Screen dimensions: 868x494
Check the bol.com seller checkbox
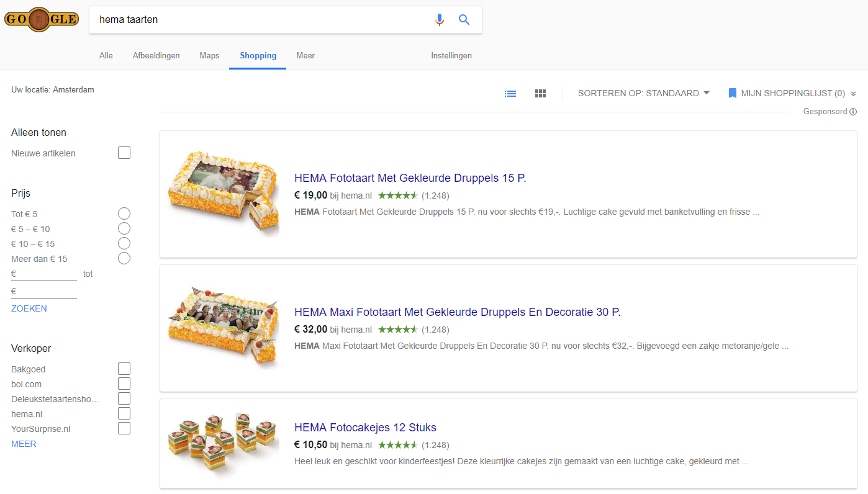(124, 384)
